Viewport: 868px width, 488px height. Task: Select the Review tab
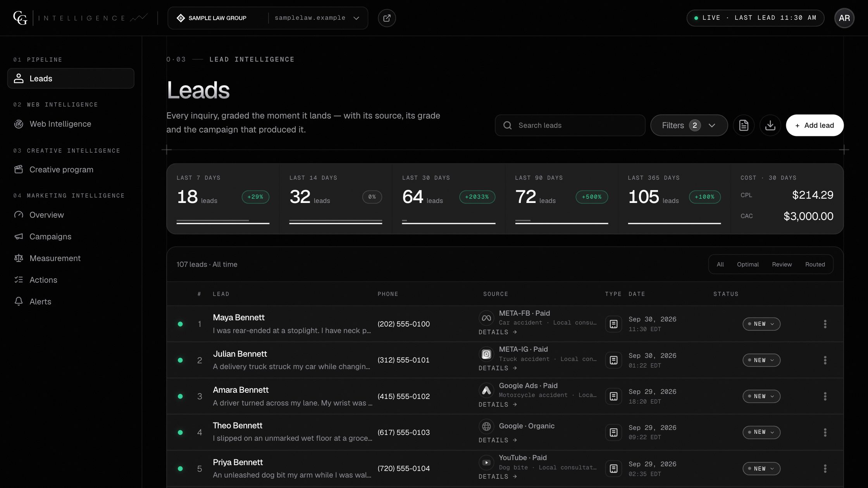(x=782, y=265)
